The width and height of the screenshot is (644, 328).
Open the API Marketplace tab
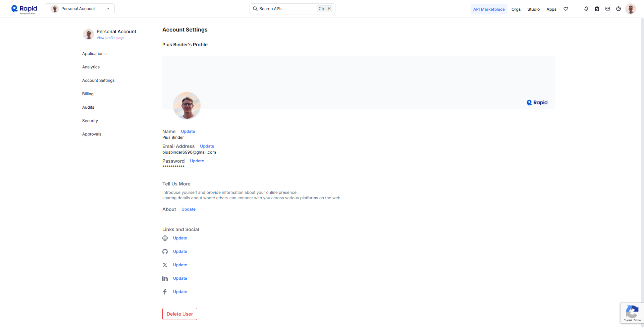click(x=489, y=9)
